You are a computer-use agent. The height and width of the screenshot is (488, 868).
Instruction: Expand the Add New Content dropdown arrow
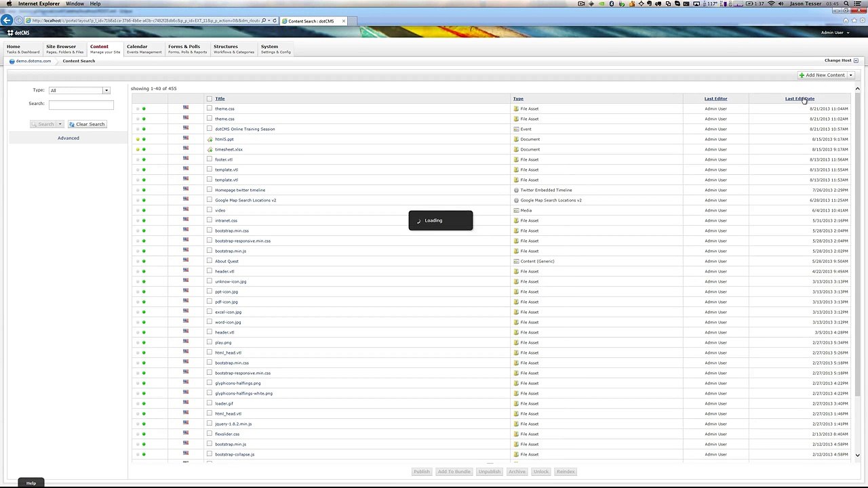coord(851,75)
